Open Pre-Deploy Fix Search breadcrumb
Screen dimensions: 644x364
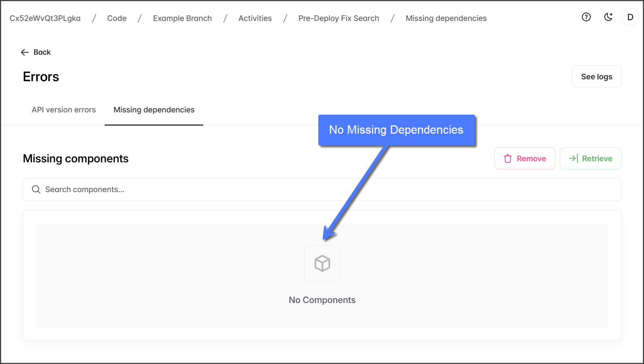338,18
